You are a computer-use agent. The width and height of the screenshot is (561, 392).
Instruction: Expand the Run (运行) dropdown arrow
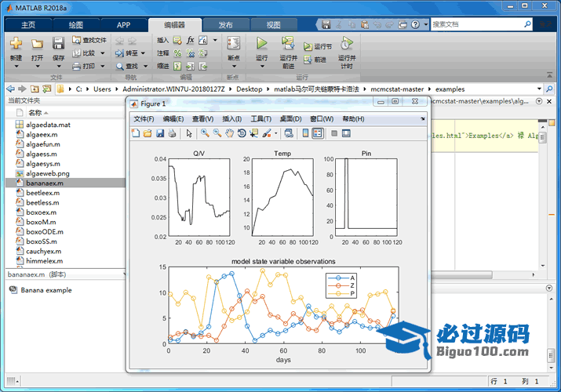tap(262, 67)
